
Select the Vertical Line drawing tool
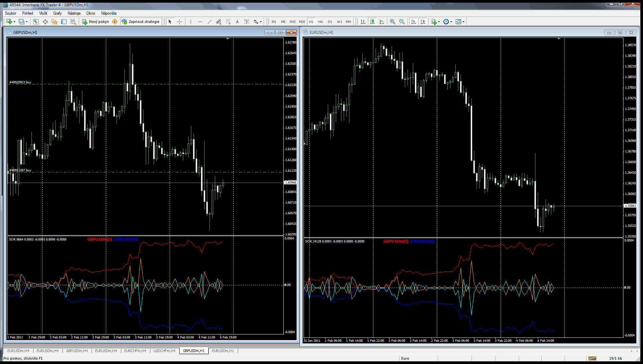(x=191, y=22)
